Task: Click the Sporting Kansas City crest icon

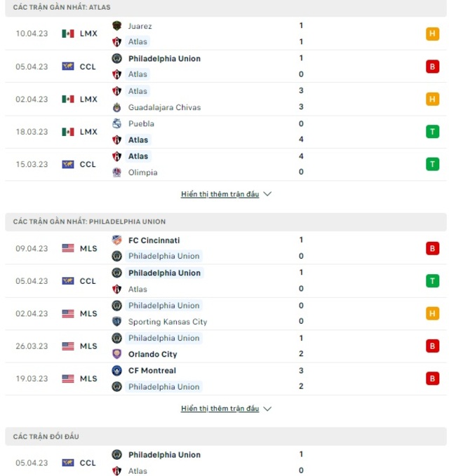Action: (x=116, y=322)
